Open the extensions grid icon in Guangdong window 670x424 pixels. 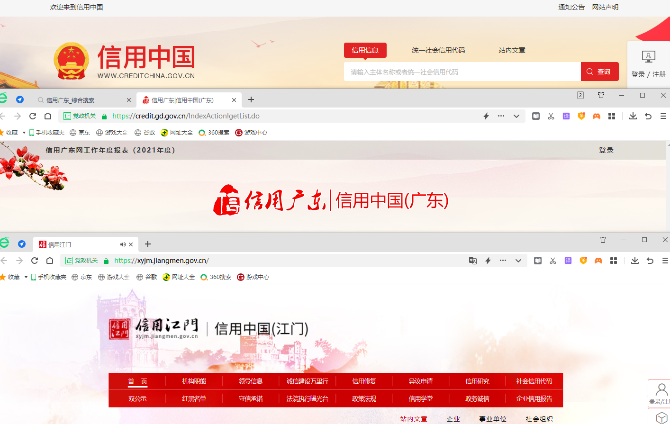click(x=611, y=116)
